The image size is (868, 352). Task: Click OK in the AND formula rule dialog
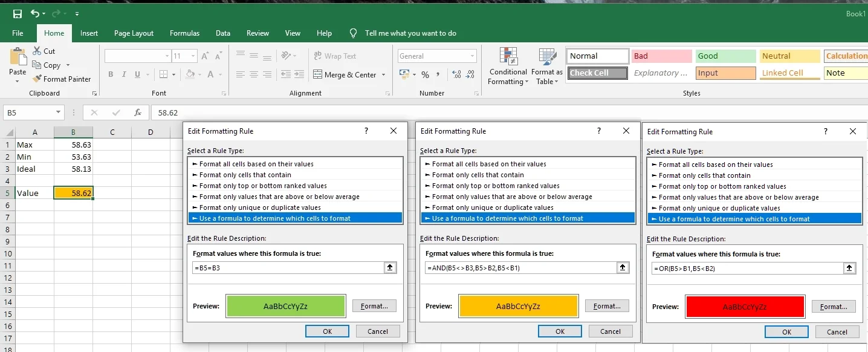click(x=560, y=331)
